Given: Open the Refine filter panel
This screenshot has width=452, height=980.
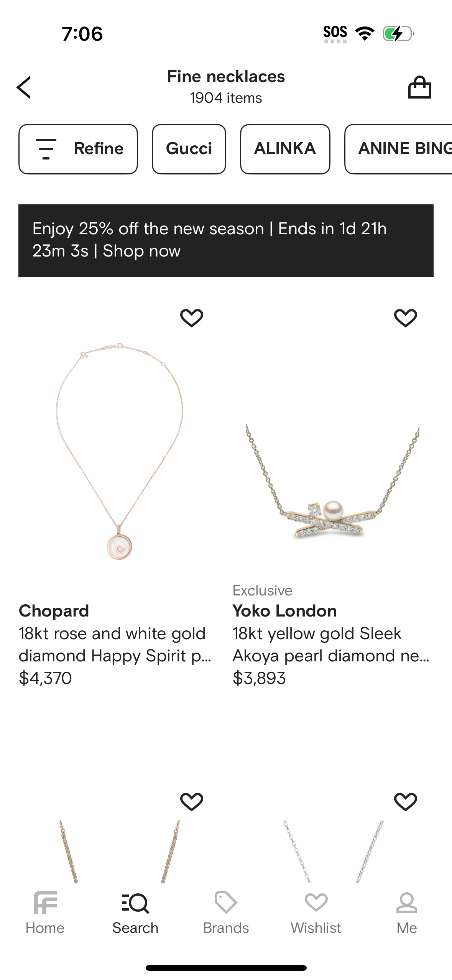Looking at the screenshot, I should click(x=78, y=149).
